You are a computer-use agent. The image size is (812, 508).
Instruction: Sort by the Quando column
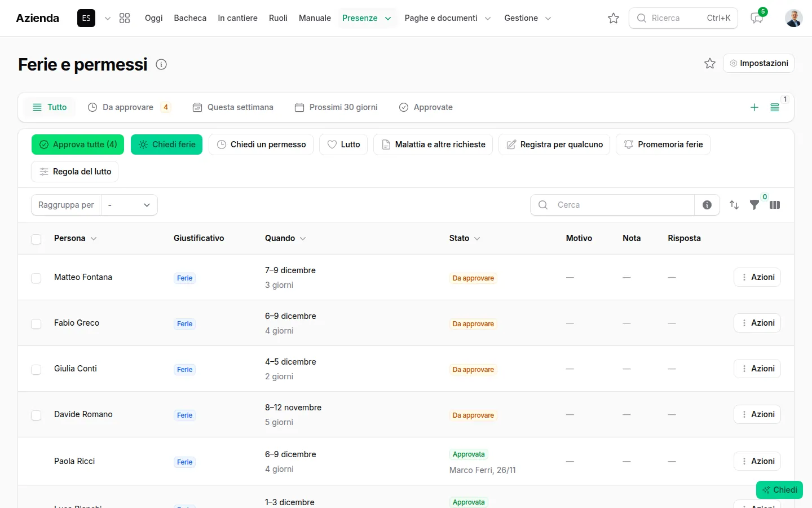pos(286,238)
